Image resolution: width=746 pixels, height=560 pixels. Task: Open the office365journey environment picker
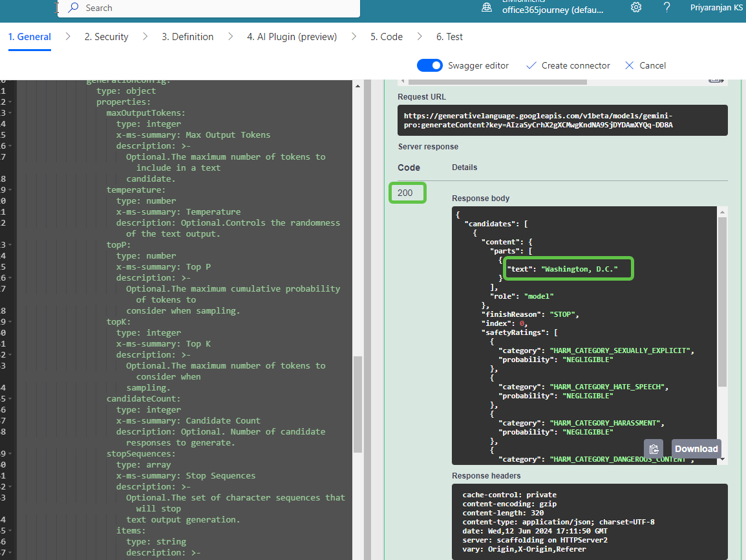point(552,9)
